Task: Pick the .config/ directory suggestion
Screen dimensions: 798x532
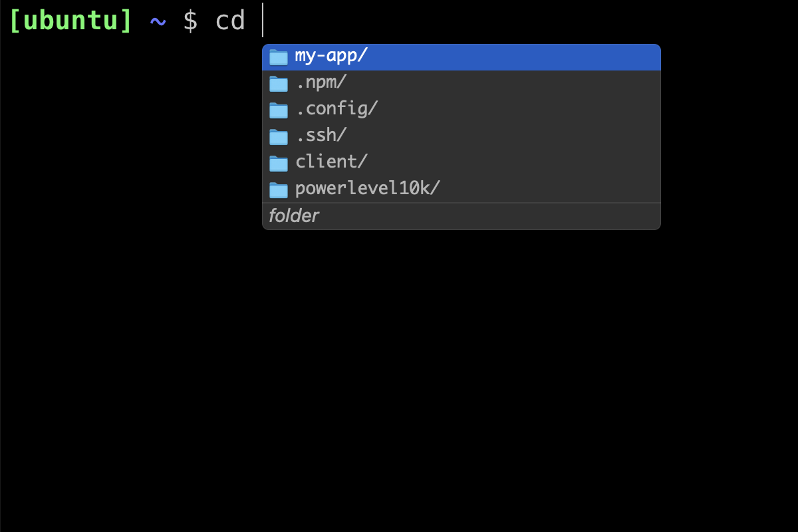Action: tap(462, 110)
